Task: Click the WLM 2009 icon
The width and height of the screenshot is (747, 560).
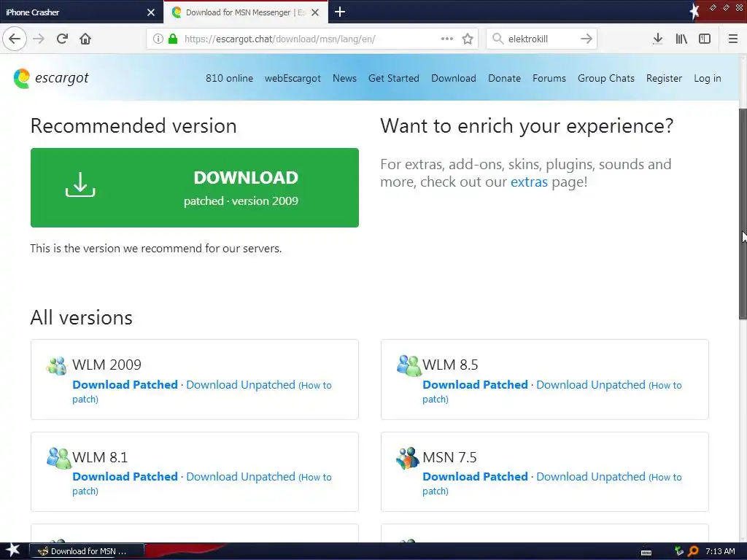Action: [57, 366]
